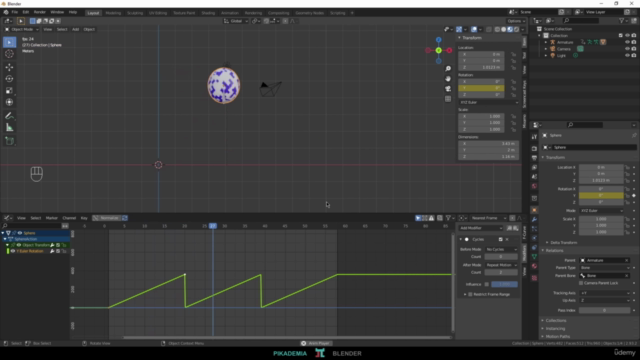
Task: Switch to the Shading workspace tab
Action: point(208,13)
